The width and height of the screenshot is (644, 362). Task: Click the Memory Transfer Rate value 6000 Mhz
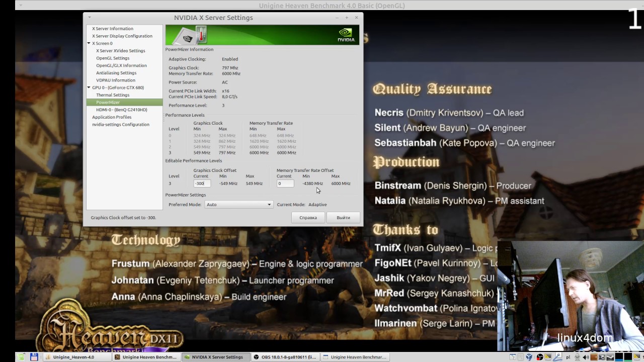(x=231, y=73)
